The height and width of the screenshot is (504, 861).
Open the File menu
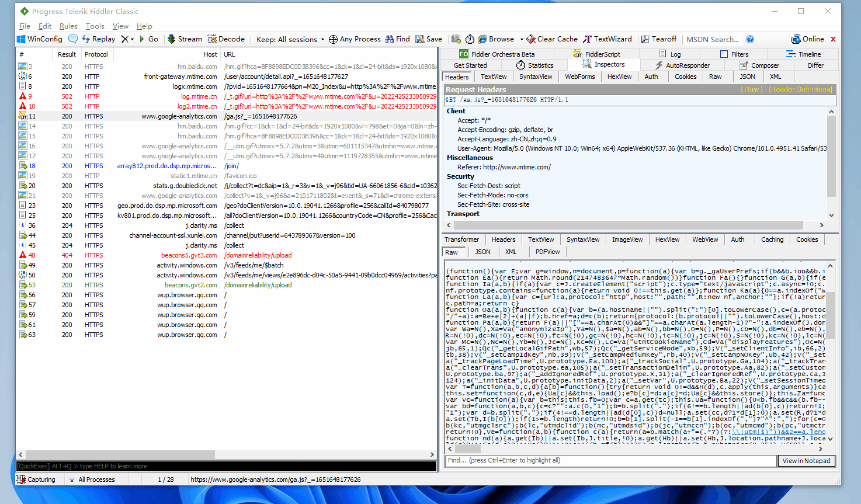[x=25, y=26]
